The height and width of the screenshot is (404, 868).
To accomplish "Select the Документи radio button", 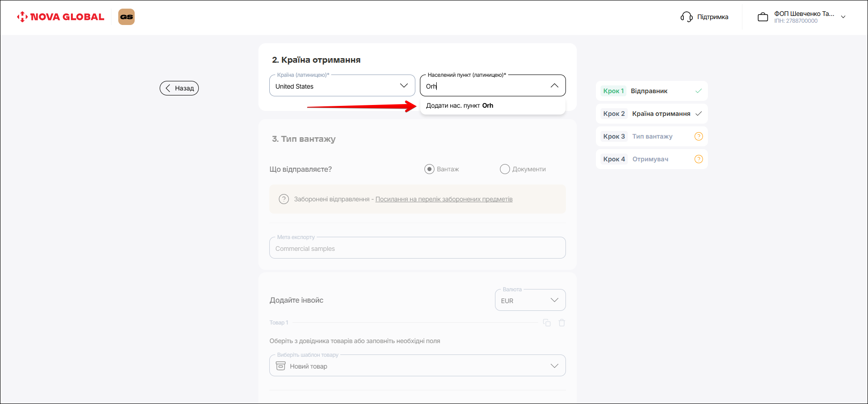I will click(x=505, y=169).
